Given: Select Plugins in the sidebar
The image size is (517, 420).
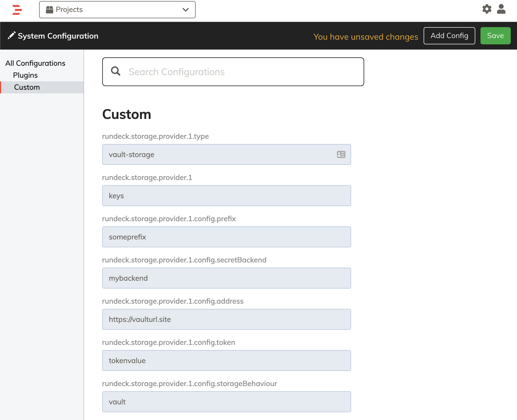Looking at the screenshot, I should click(25, 75).
